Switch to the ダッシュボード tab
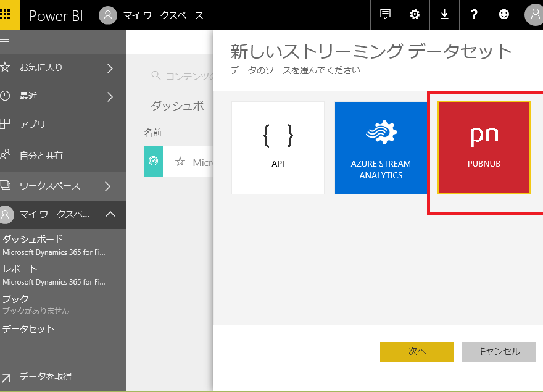Image resolution: width=543 pixels, height=392 pixels. [x=182, y=106]
